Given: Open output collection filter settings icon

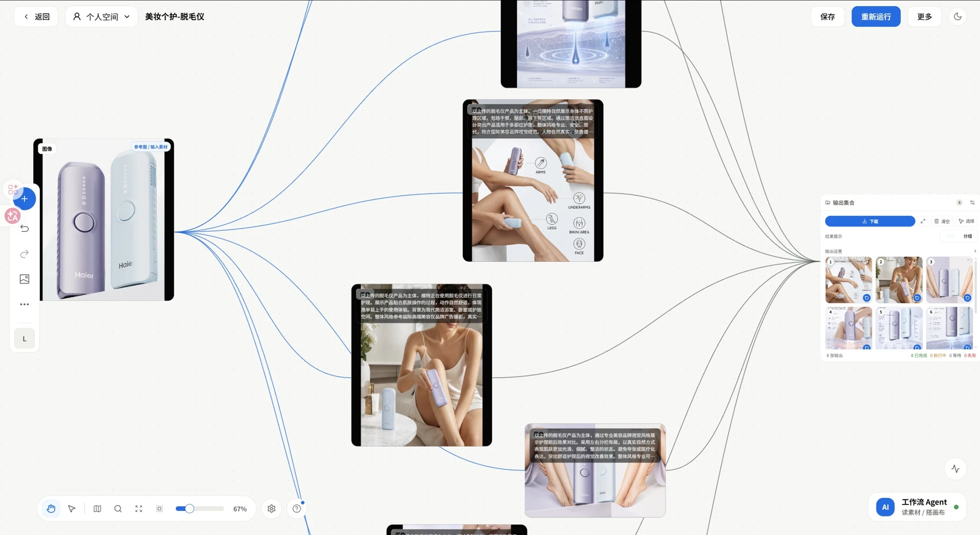Looking at the screenshot, I should 972,202.
